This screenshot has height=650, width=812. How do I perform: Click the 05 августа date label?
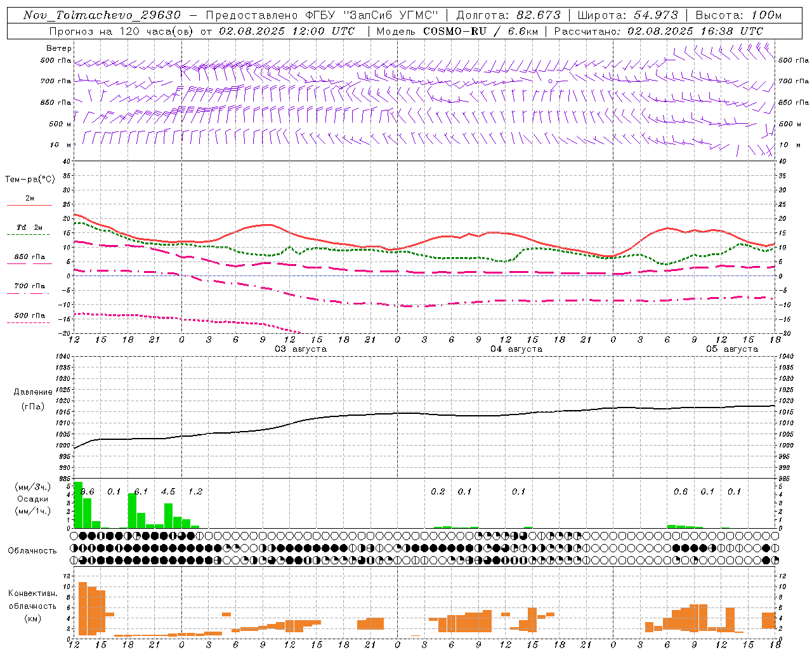pos(732,349)
